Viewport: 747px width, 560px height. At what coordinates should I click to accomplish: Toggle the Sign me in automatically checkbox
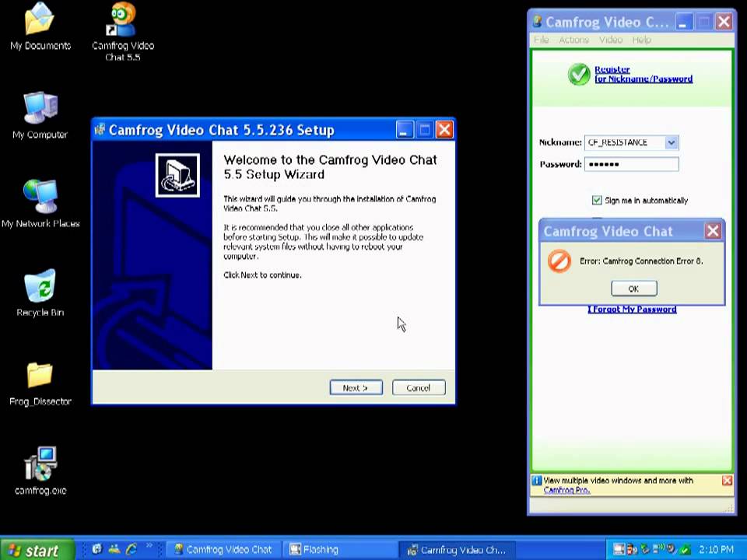tap(597, 200)
